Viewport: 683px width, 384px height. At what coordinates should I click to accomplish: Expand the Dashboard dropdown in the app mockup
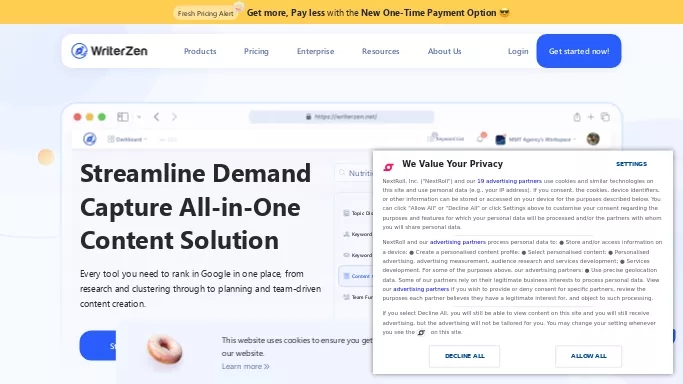[127, 139]
